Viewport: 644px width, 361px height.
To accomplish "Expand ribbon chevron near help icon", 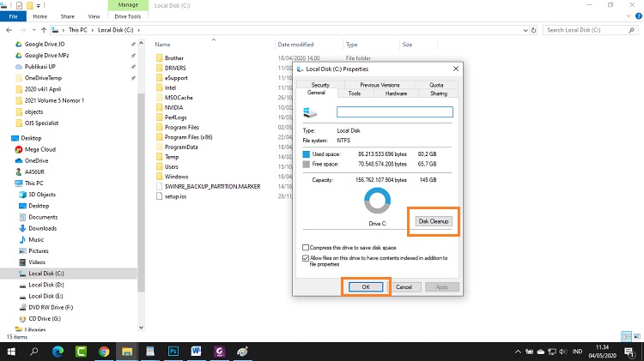I will (628, 16).
